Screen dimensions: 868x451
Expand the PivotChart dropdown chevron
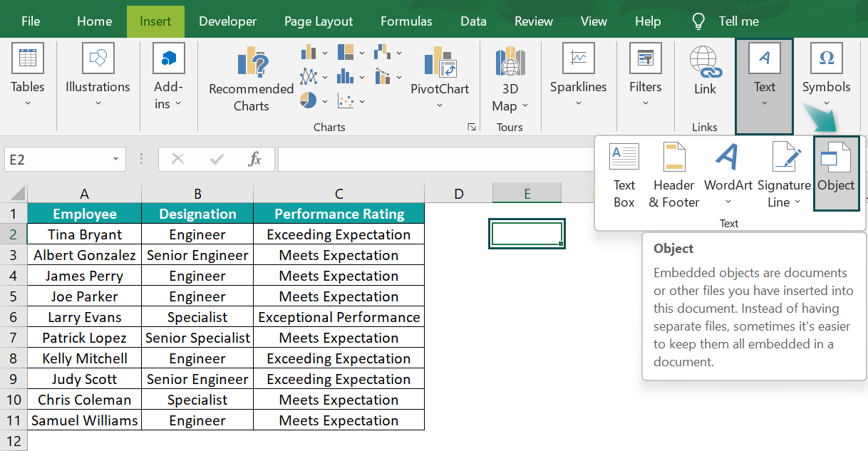[440, 105]
